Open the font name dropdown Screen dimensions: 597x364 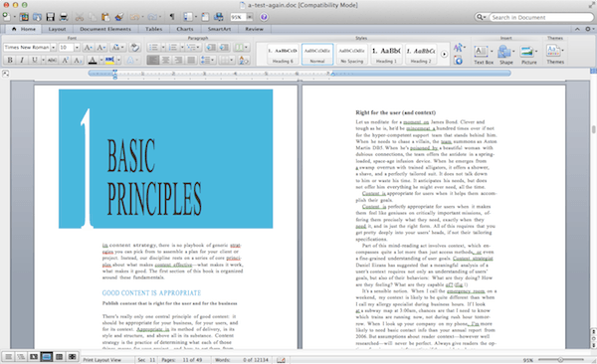(54, 48)
